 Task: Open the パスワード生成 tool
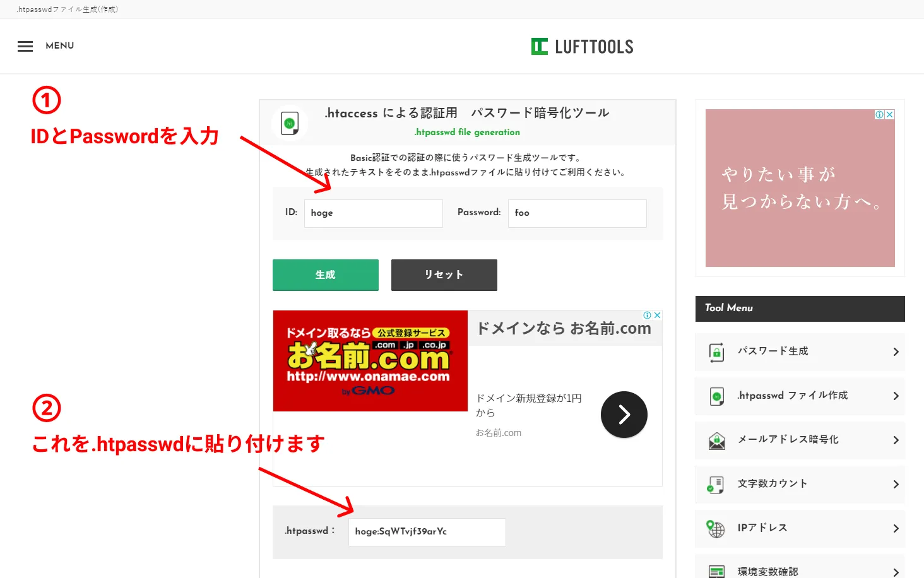(x=800, y=352)
